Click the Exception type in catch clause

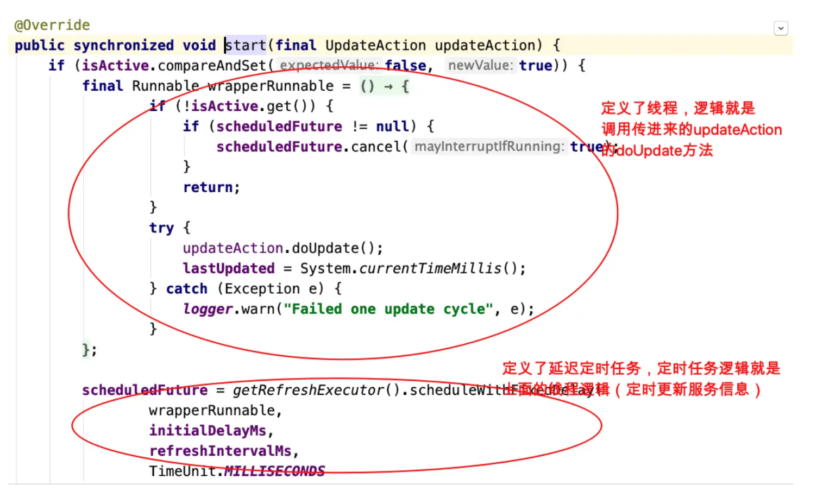click(262, 289)
